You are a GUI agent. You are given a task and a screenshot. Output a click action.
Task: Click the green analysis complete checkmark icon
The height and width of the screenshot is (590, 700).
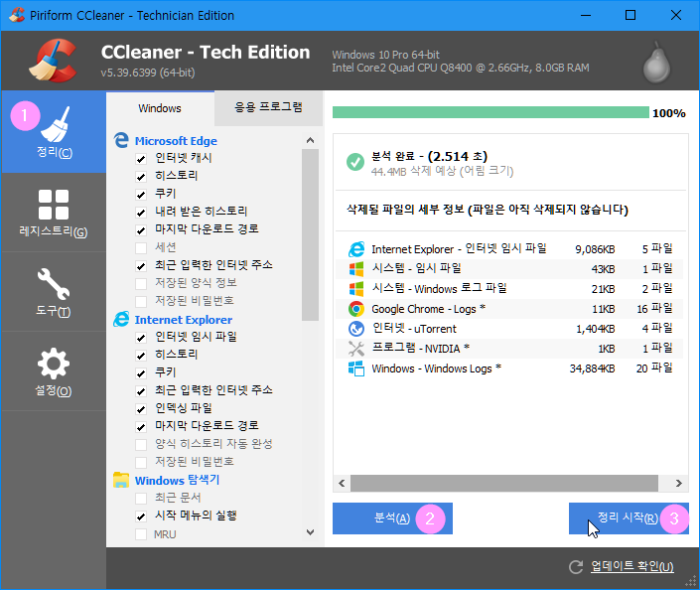pyautogui.click(x=355, y=162)
